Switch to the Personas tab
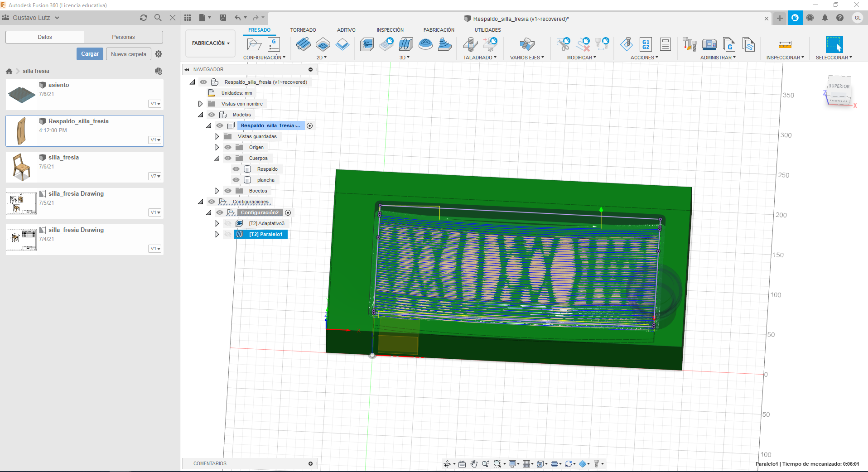Viewport: 868px width, 472px height. [x=123, y=37]
